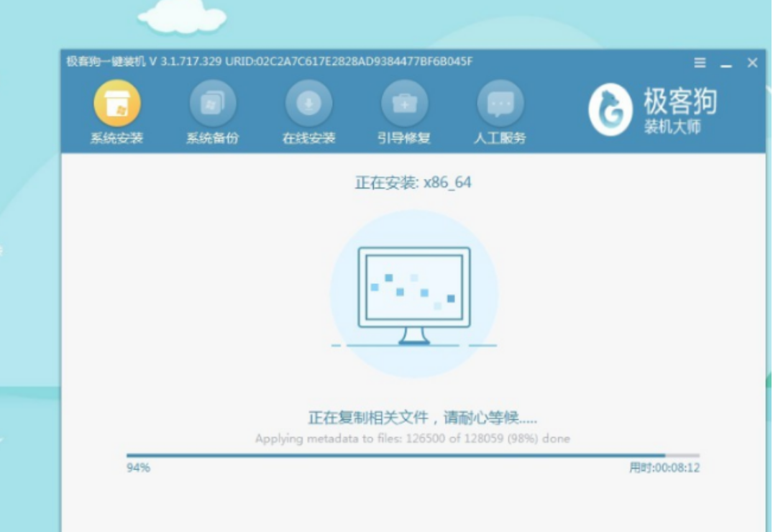Go to the 引导修复 text label

coord(404,138)
